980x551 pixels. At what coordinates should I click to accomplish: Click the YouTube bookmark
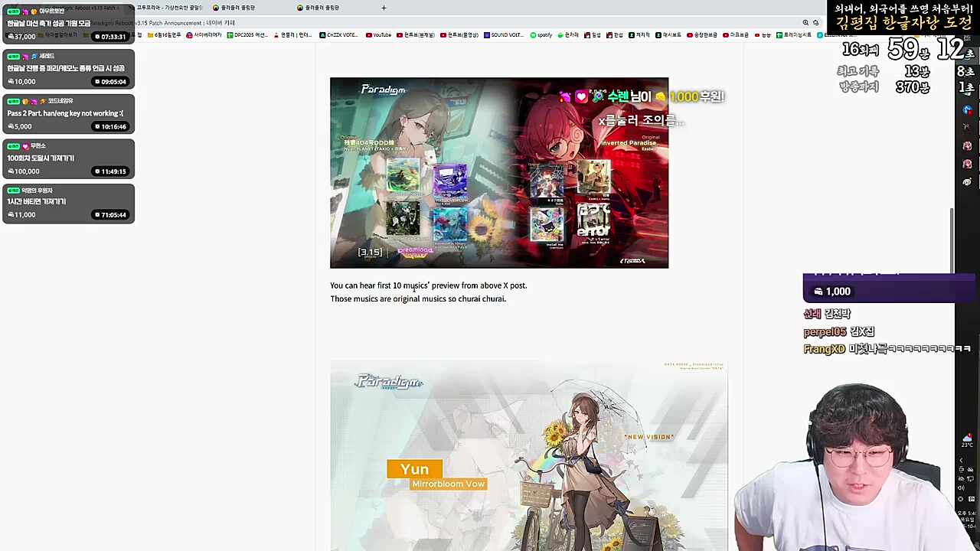click(378, 35)
